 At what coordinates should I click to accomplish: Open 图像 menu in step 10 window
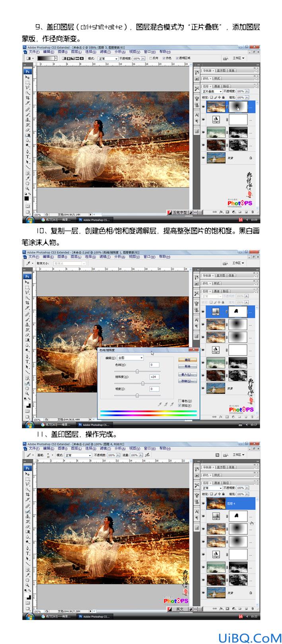point(63,257)
